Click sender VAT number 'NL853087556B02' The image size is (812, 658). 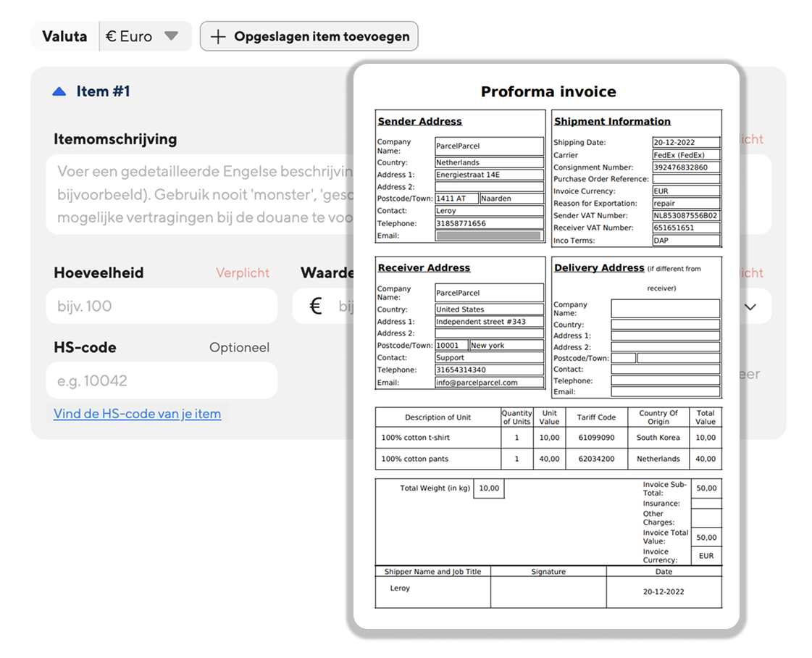point(686,215)
